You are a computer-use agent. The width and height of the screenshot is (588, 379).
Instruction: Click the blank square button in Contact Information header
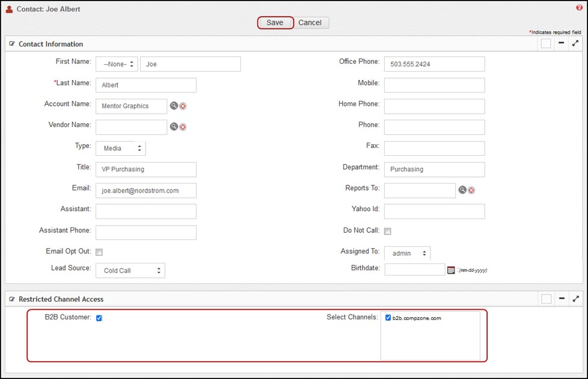[546, 43]
